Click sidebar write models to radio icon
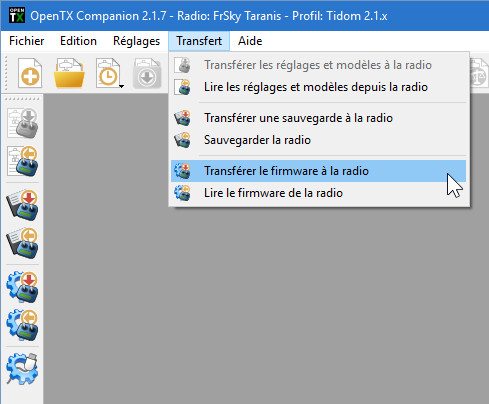 pyautogui.click(x=22, y=123)
